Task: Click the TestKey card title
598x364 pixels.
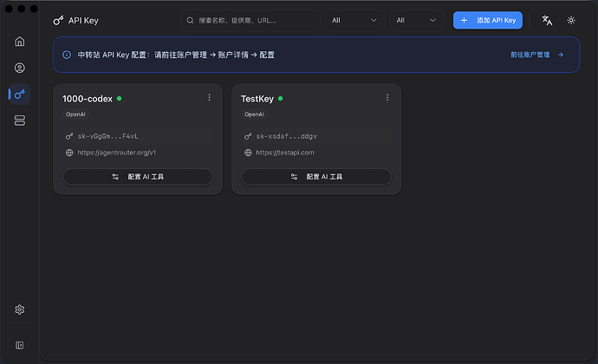Action: (257, 99)
